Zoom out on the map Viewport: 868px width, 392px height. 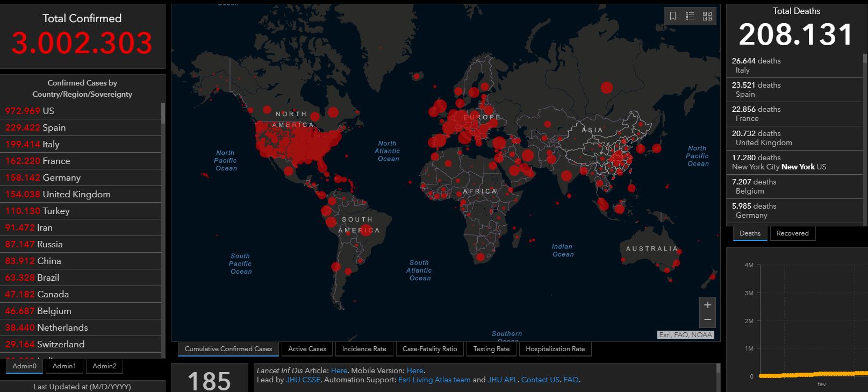(x=707, y=320)
